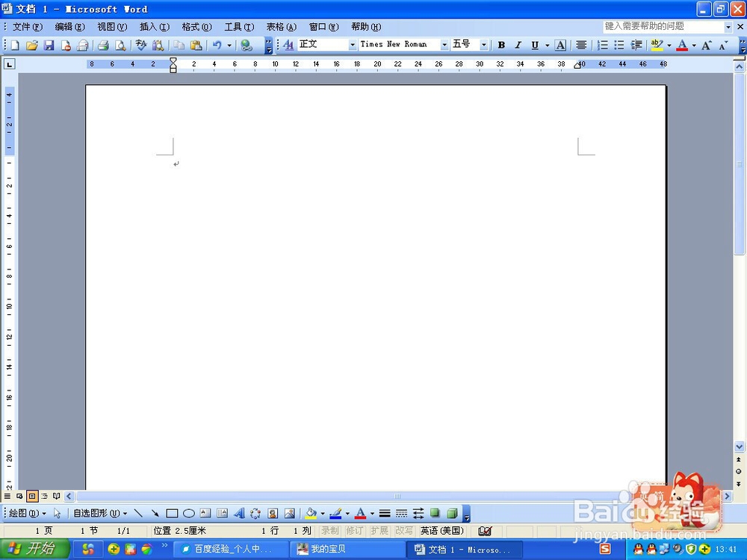This screenshot has height=560, width=747.
Task: Insert a hyperlink with the globe icon
Action: pos(246,46)
